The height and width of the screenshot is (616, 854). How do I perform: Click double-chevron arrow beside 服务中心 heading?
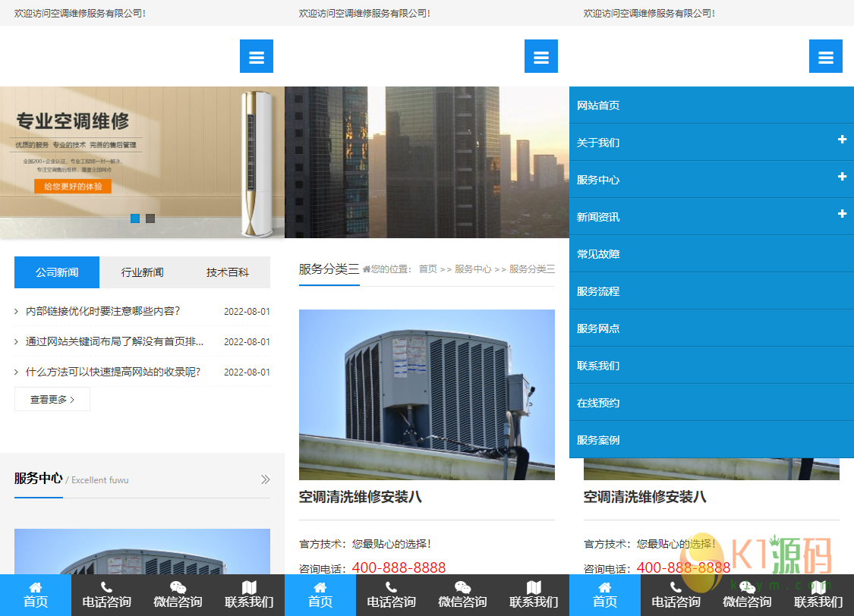[265, 479]
